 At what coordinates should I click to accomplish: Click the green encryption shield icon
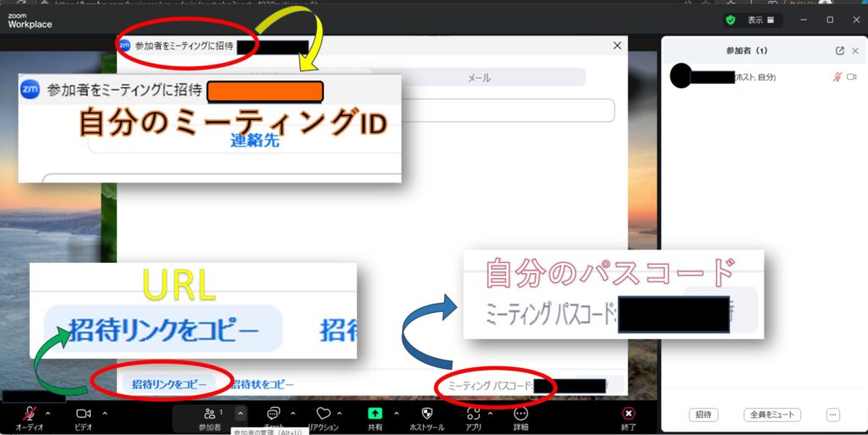pos(730,20)
